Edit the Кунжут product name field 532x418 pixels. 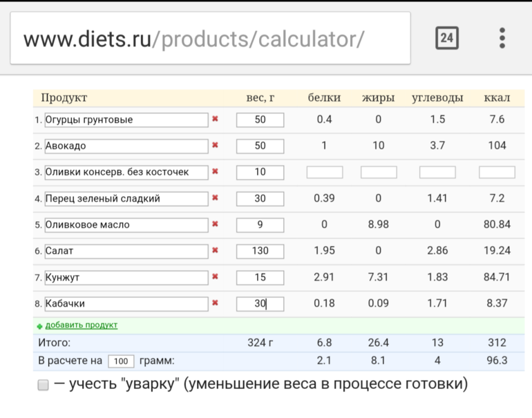tap(126, 277)
